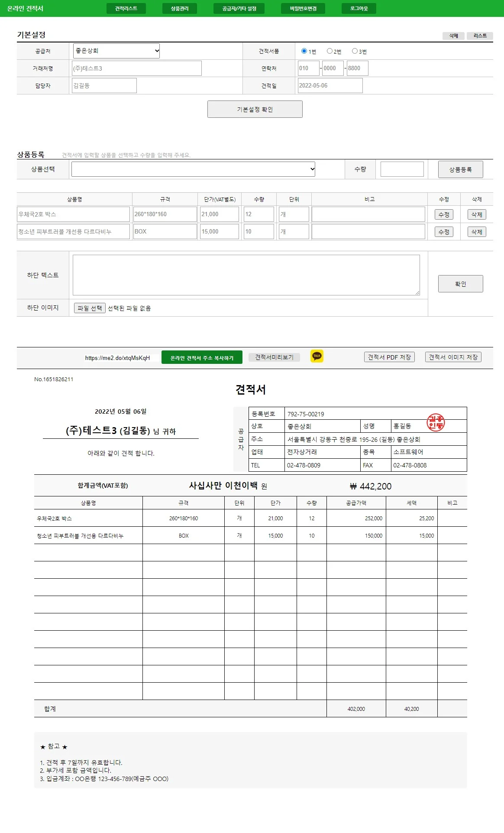The width and height of the screenshot is (504, 833).
Task: Click the quantity field showing 10
Action: (259, 231)
